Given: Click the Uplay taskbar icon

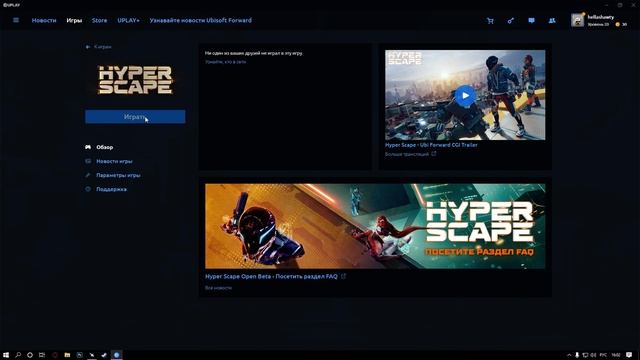Looking at the screenshot, I should pos(117,355).
